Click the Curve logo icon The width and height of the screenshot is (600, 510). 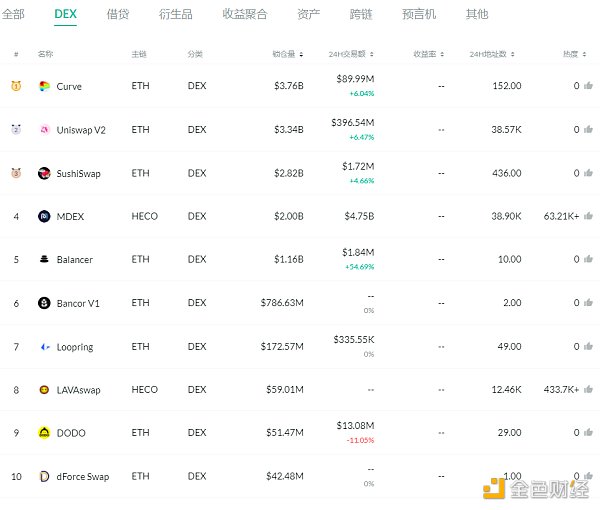44,86
